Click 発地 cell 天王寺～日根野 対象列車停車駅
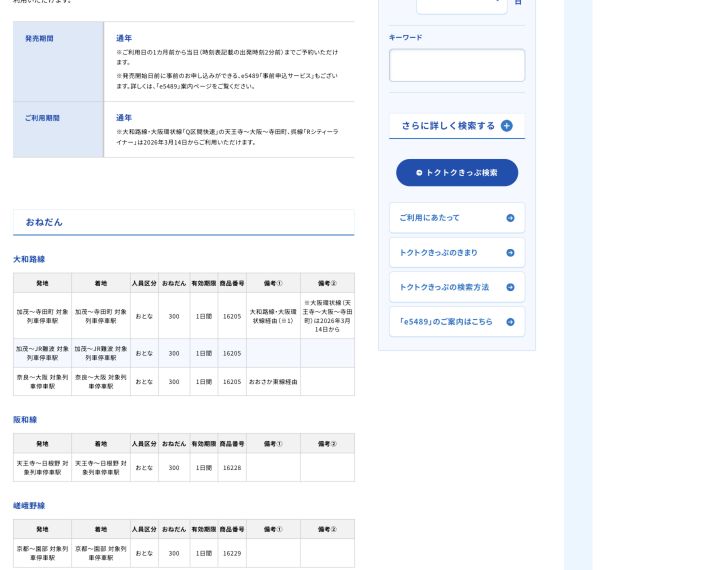725x570 pixels. click(43, 467)
